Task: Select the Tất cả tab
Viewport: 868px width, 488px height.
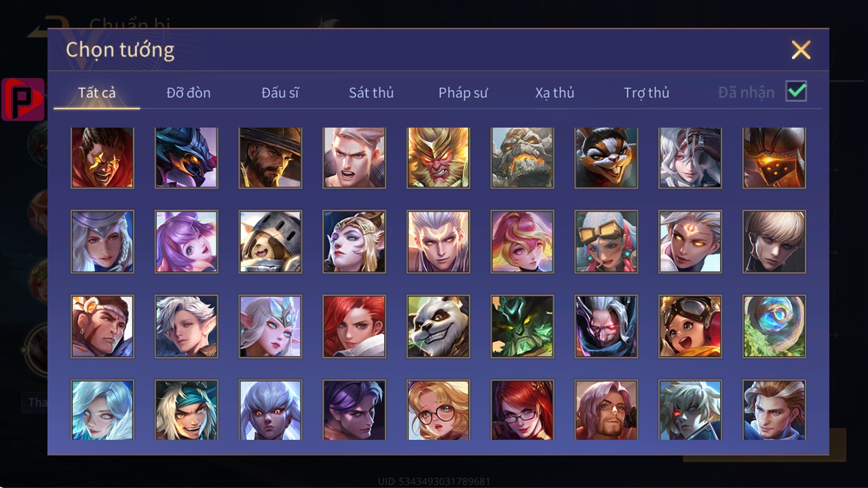Action: click(x=97, y=93)
